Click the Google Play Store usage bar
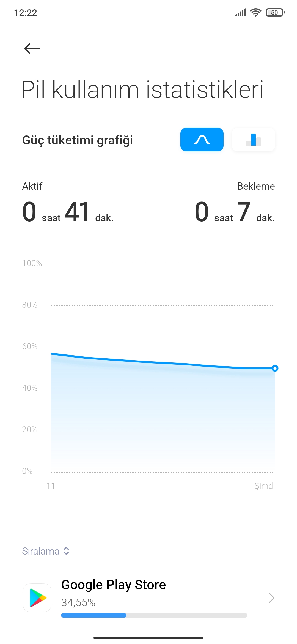Image resolution: width=297 pixels, height=644 pixels. pos(154,615)
